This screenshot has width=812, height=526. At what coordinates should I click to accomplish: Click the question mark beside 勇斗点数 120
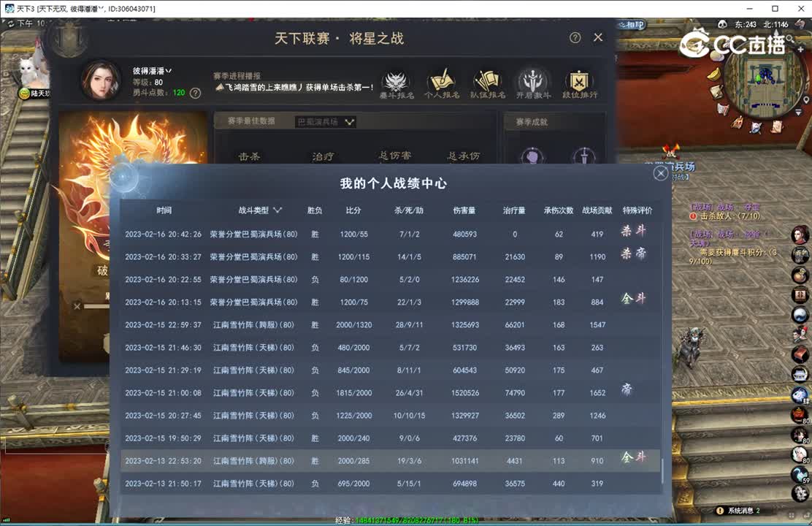click(195, 94)
